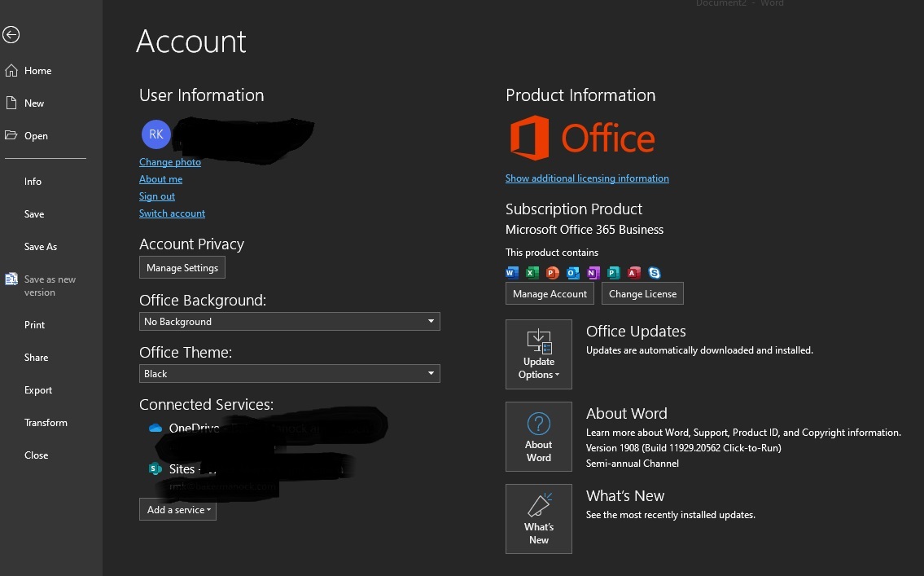The image size is (924, 576).
Task: Click the Skype product icon
Action: 654,273
